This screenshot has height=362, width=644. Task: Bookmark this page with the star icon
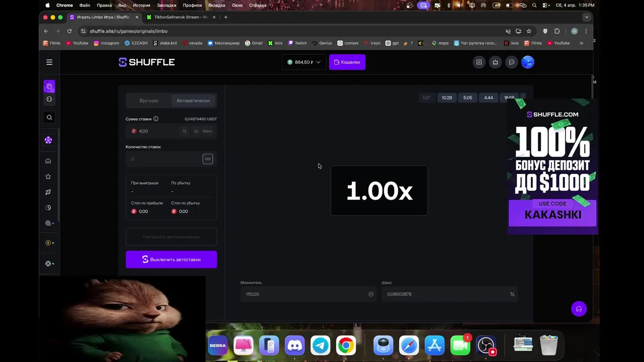pyautogui.click(x=529, y=31)
